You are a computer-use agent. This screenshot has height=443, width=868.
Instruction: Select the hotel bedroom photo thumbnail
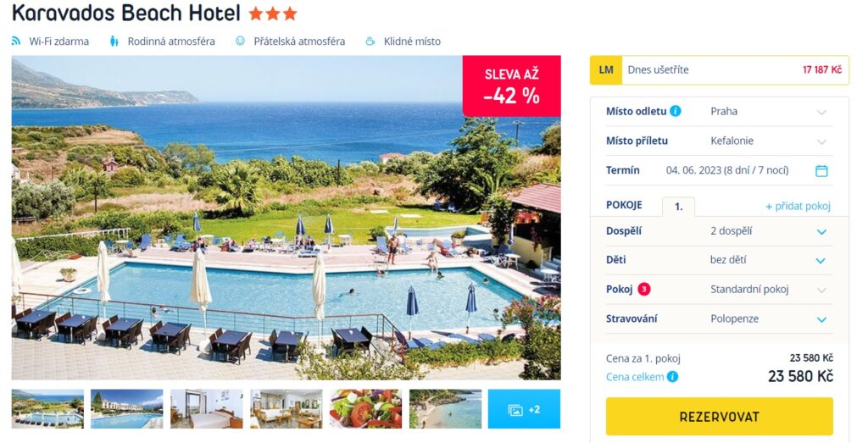point(207,409)
